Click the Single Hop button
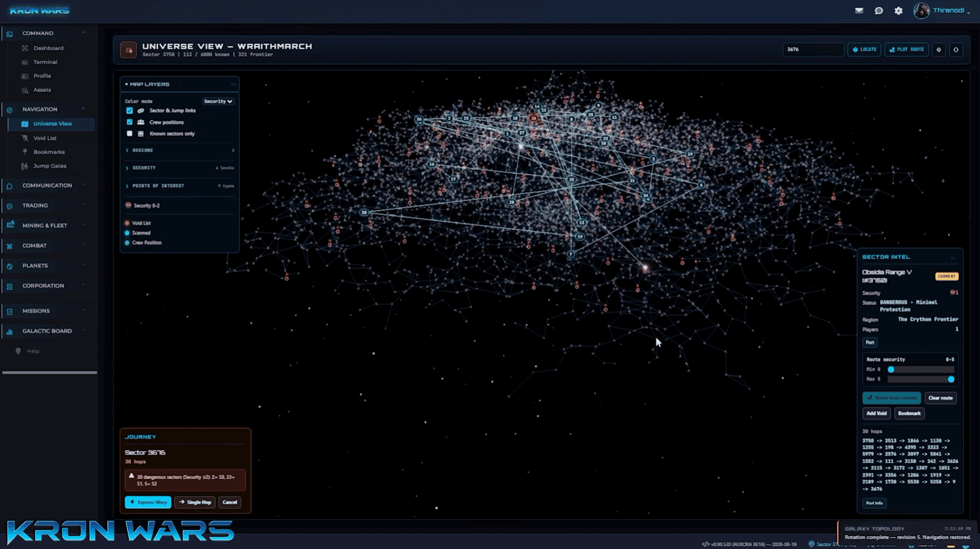The width and height of the screenshot is (980, 549). click(x=195, y=502)
